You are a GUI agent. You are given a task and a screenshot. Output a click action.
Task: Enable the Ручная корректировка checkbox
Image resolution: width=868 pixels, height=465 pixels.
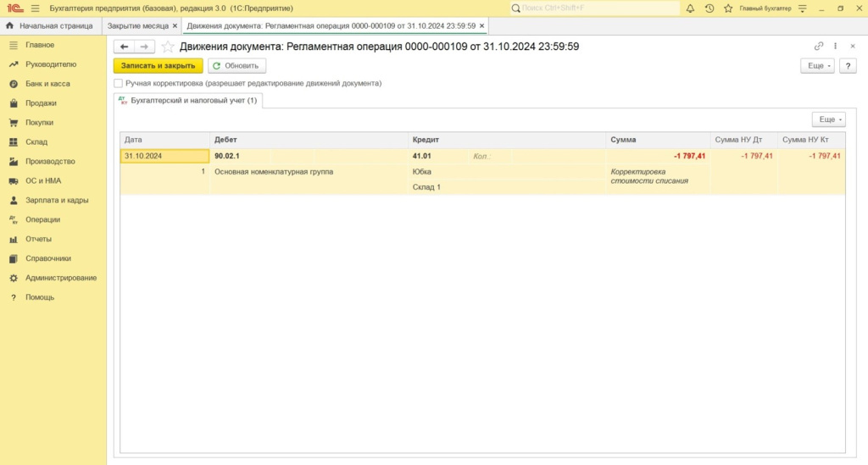118,84
